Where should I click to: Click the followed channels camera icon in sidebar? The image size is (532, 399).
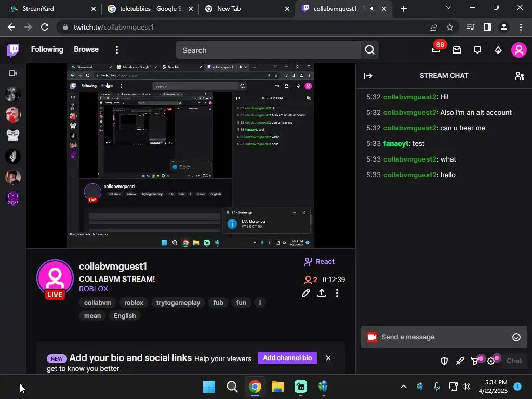[x=13, y=73]
